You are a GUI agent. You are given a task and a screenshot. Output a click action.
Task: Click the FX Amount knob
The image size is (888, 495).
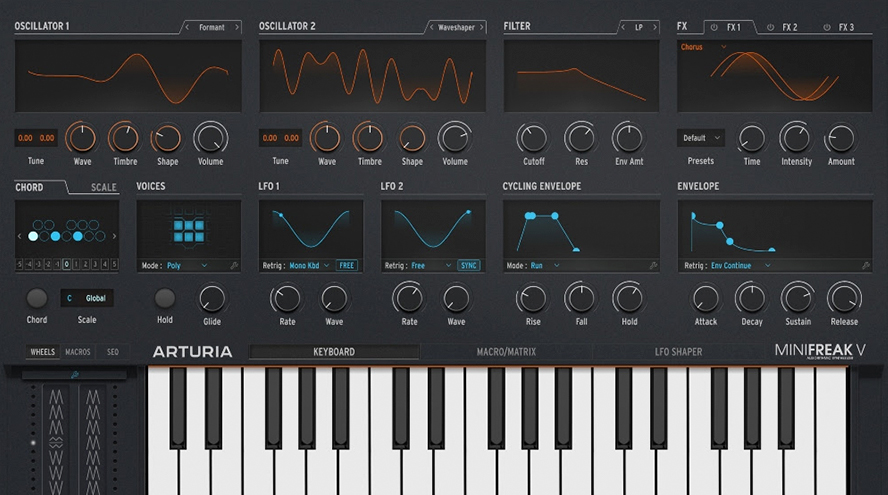(841, 138)
